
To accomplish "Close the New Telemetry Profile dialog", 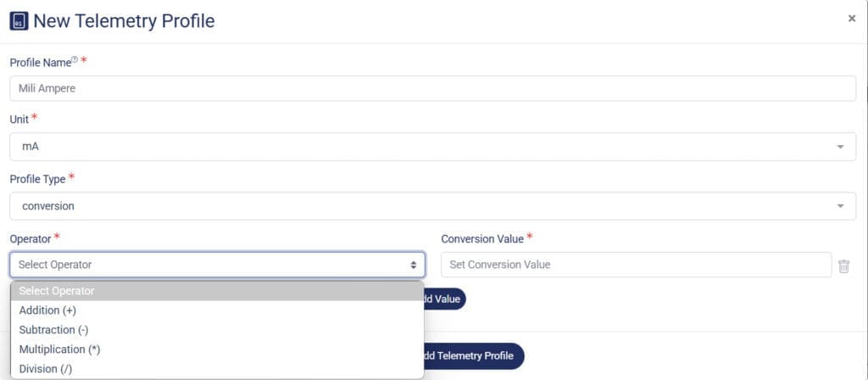I will tap(851, 19).
